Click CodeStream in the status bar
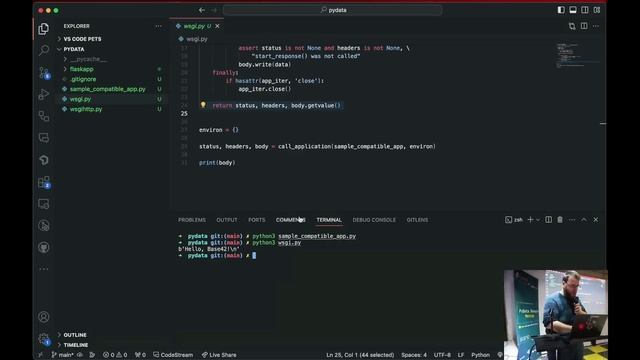The height and width of the screenshot is (360, 640). pyautogui.click(x=173, y=355)
